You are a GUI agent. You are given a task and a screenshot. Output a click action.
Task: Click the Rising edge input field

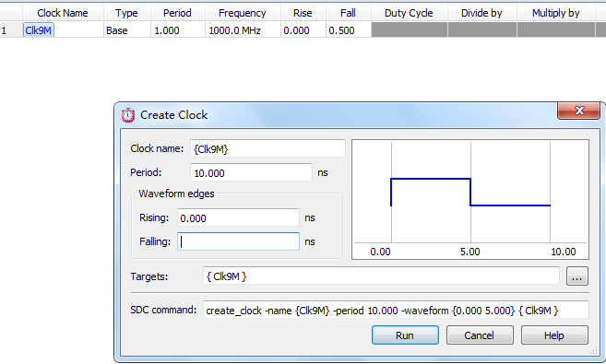point(238,217)
